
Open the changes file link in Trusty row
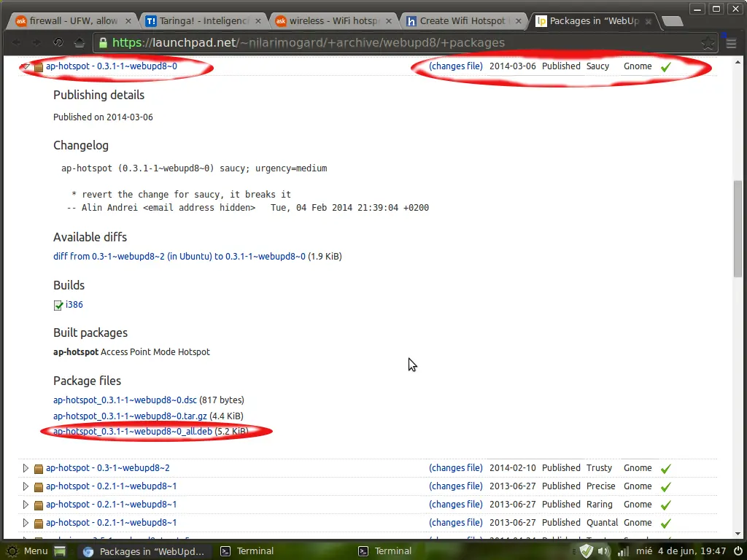coord(455,468)
